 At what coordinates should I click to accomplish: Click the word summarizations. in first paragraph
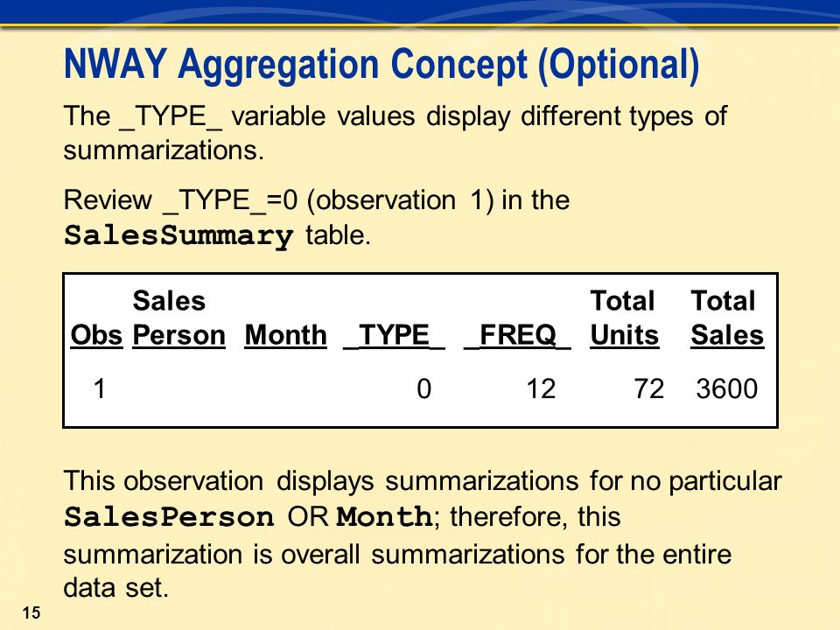164,150
